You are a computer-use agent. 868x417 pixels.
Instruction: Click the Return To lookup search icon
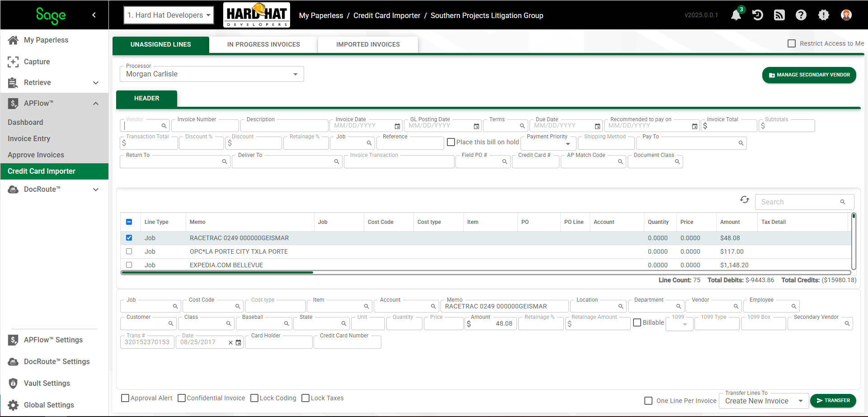pyautogui.click(x=225, y=161)
